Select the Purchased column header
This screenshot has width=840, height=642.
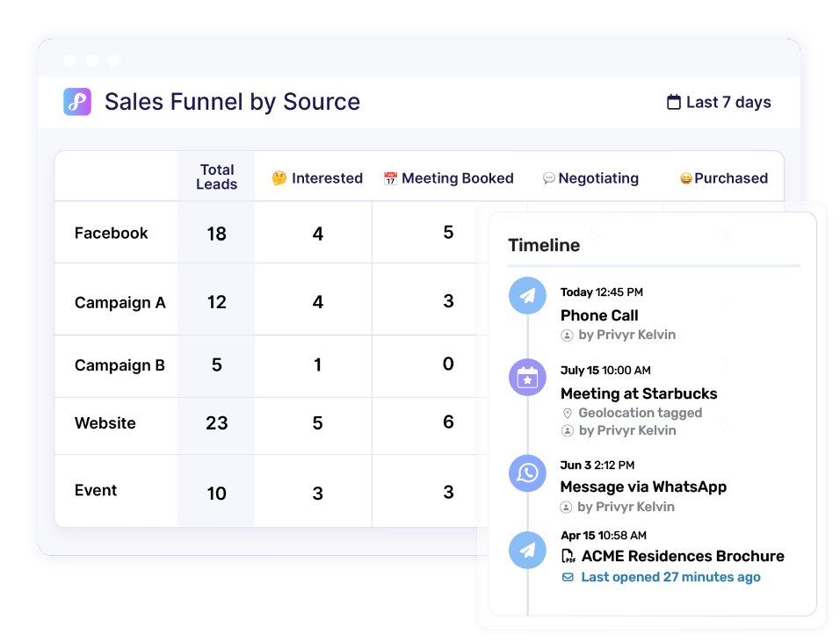click(x=724, y=177)
